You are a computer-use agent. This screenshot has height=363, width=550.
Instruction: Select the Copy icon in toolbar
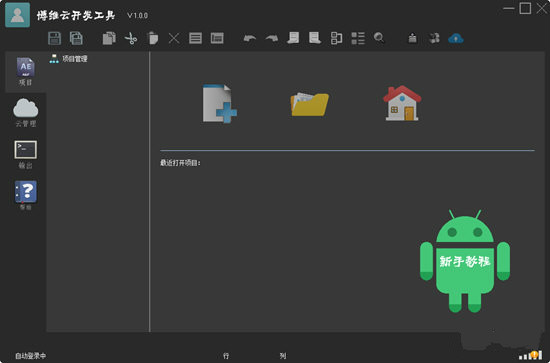tap(109, 38)
